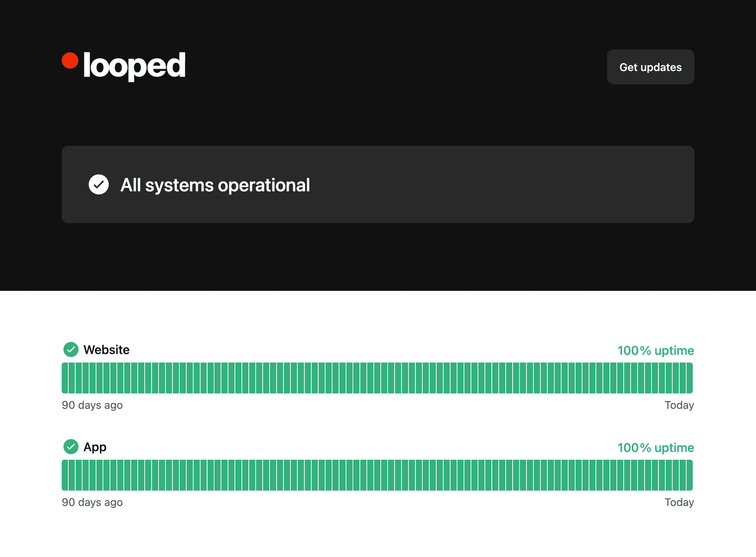756x557 pixels.
Task: Click the Website component name
Action: 106,350
